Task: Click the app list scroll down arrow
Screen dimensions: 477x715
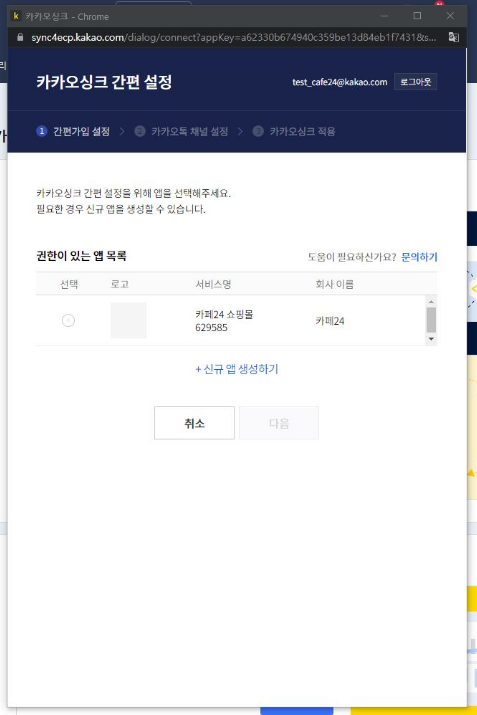Action: tap(431, 339)
